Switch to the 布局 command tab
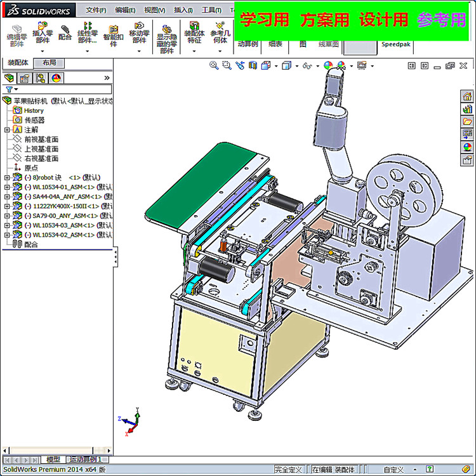 coord(49,63)
